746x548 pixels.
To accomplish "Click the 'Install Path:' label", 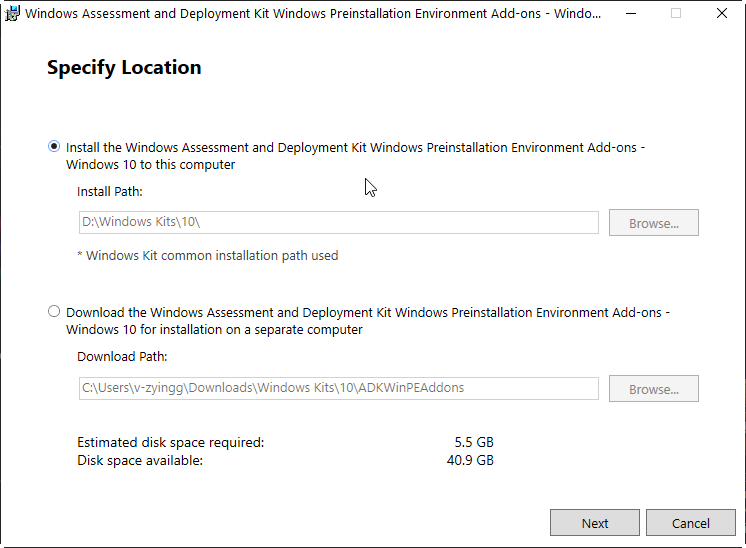I will pyautogui.click(x=110, y=191).
